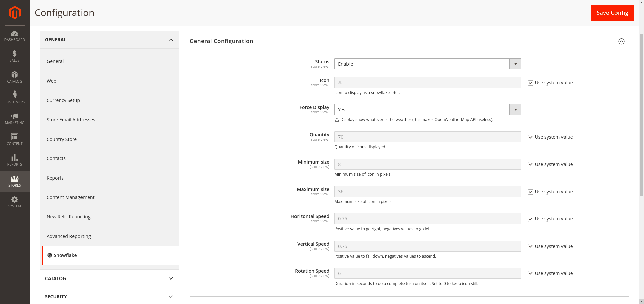Image resolution: width=644 pixels, height=304 pixels.
Task: Select Reports configuration menu item
Action: pos(55,178)
